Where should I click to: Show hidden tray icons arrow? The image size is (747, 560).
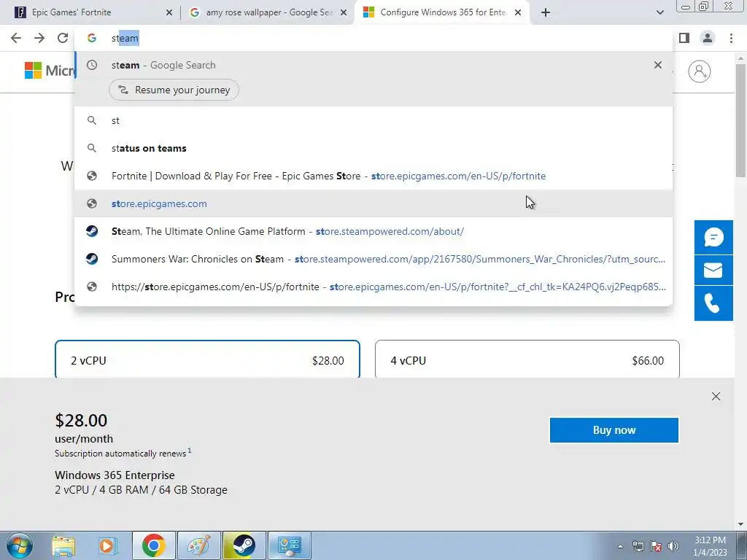pos(620,547)
